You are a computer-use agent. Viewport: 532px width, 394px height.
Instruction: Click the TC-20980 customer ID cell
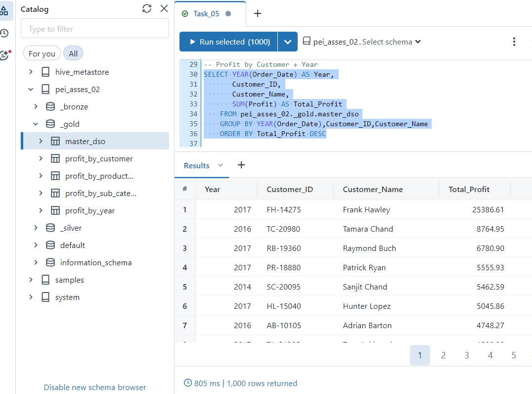(x=283, y=229)
